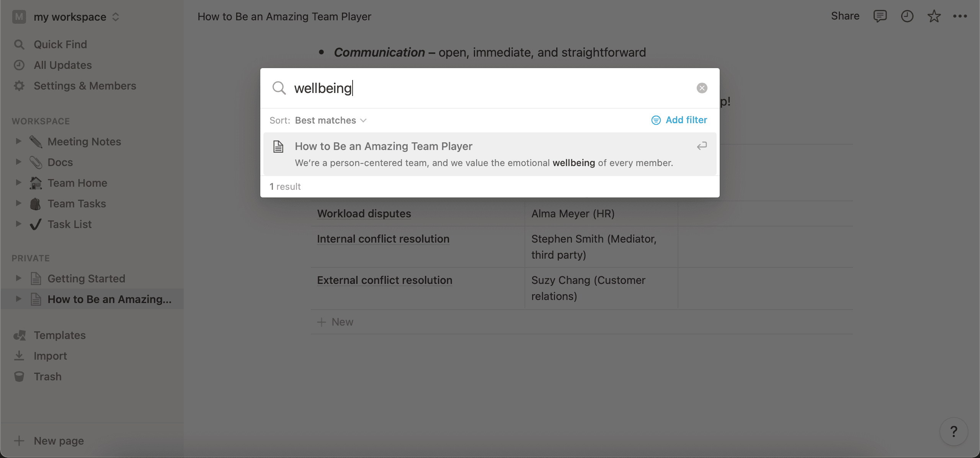
Task: Click the Team Tasks icon in sidebar
Action: [36, 204]
